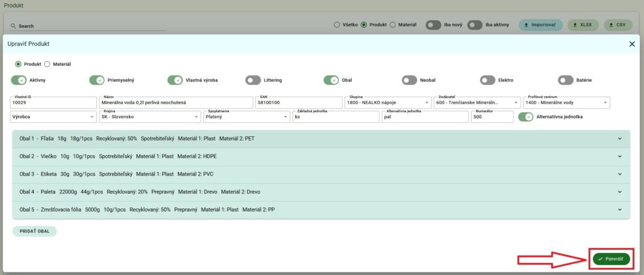
Task: Enable the Elektro toggle
Action: [x=487, y=80]
